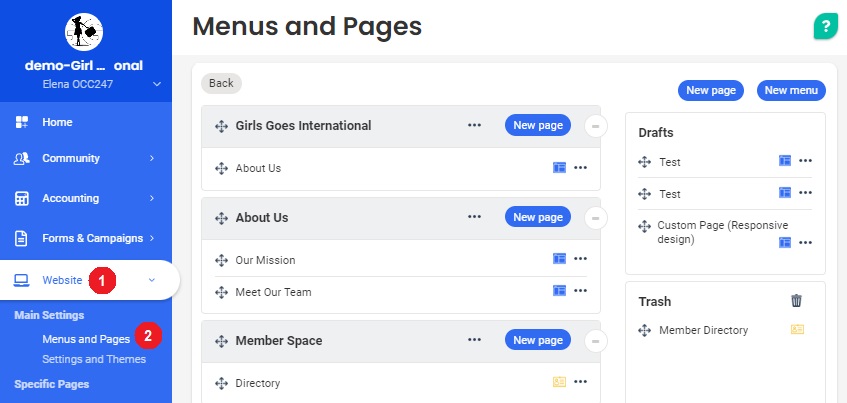Click the trash bin icon in Trash panel
847x403 pixels.
(796, 301)
